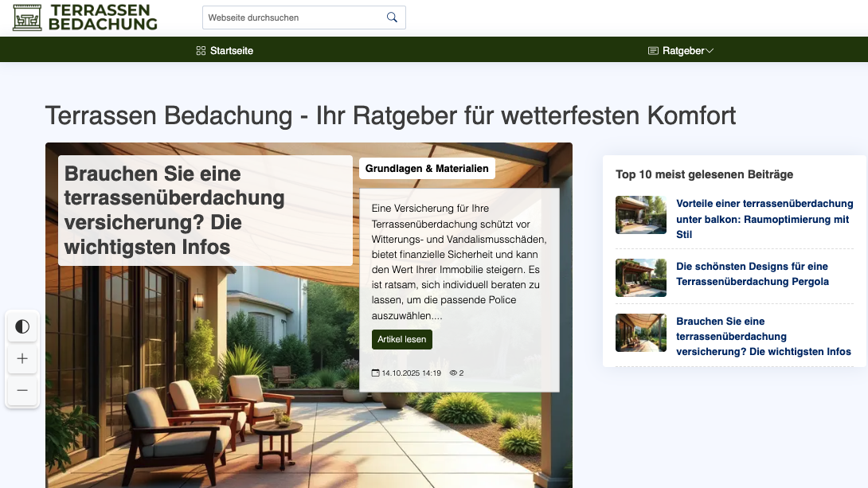Click the Ratgeber newspaper icon

[x=653, y=51]
